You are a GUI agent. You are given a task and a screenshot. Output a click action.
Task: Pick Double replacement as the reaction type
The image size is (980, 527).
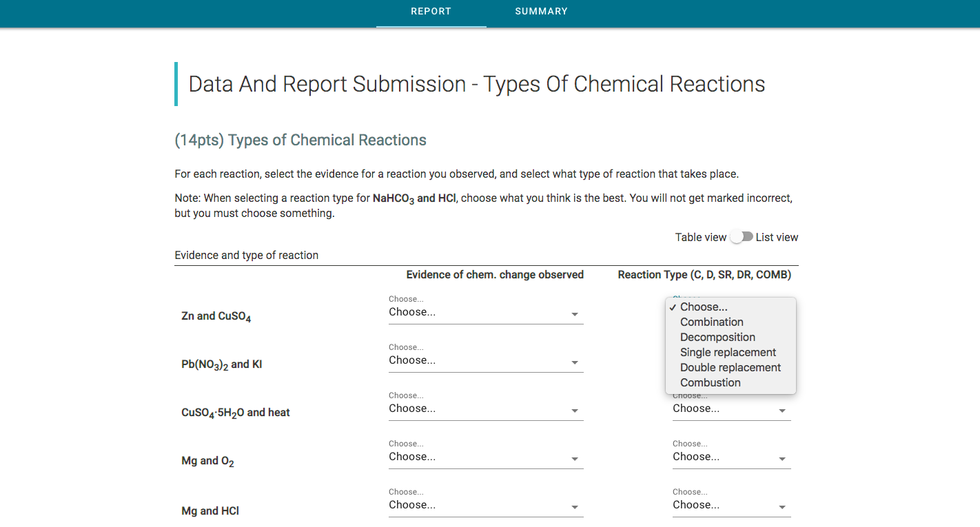point(730,367)
